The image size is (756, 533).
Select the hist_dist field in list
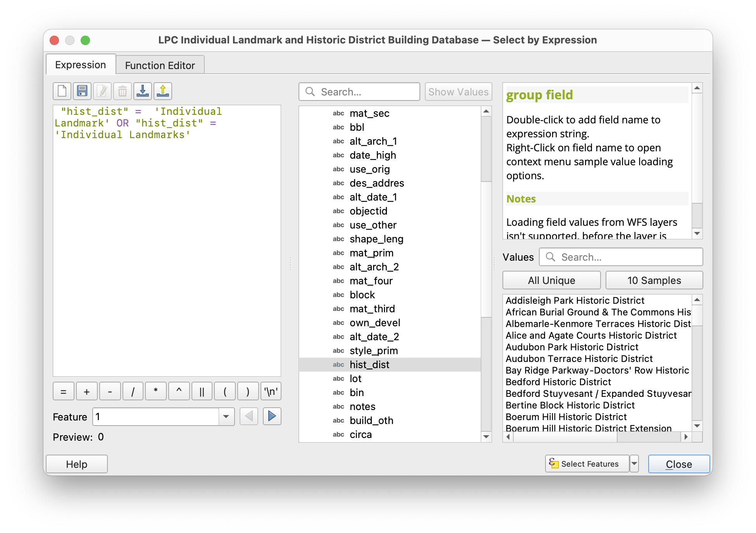point(369,365)
